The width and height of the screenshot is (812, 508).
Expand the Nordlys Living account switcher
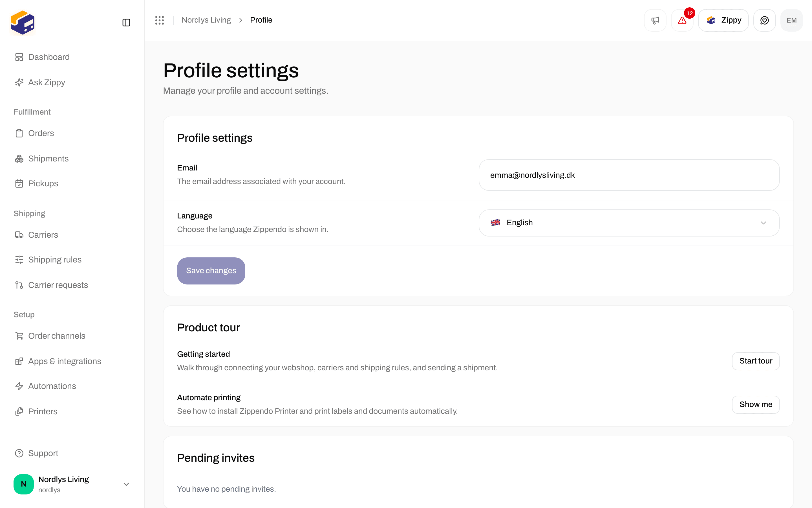coord(72,484)
